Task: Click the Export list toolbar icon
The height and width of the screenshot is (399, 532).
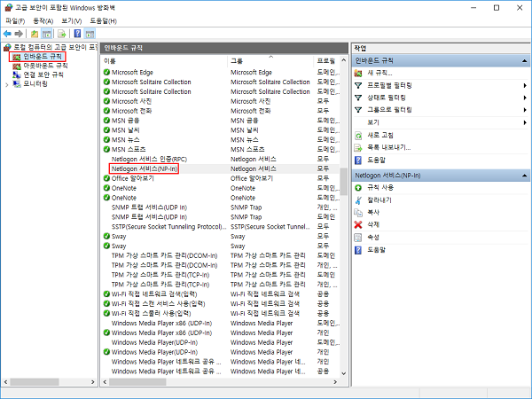Action: point(61,34)
